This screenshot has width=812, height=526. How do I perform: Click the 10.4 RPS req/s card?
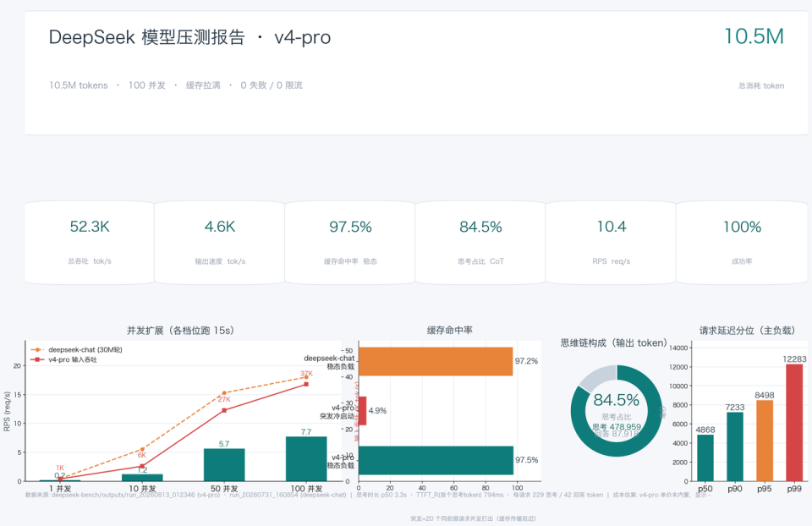[x=611, y=243]
